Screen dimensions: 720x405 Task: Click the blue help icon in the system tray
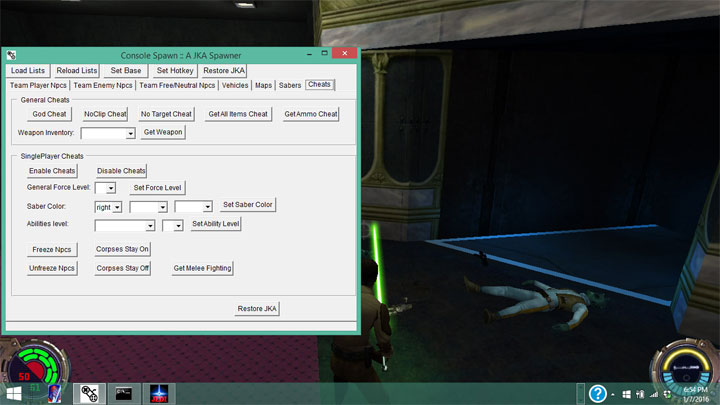pyautogui.click(x=598, y=393)
